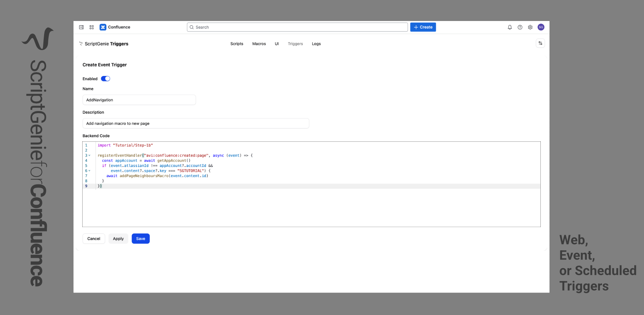Click the top Search box
This screenshot has height=315, width=644.
tap(297, 27)
